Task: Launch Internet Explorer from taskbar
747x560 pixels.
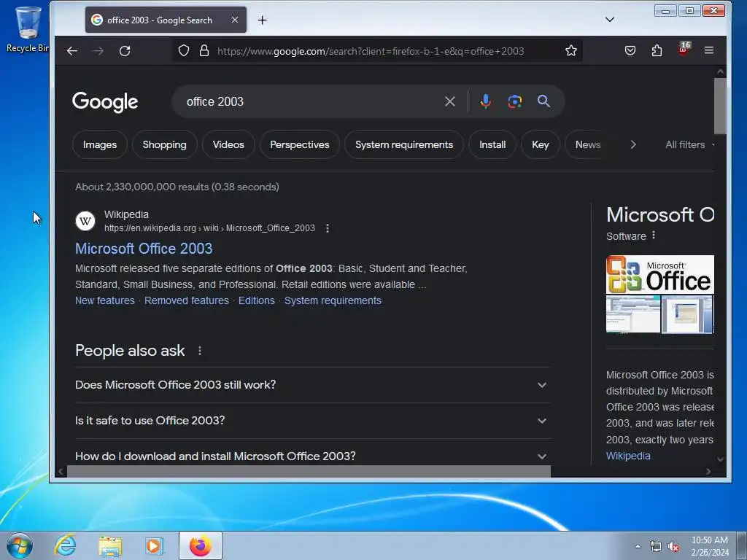Action: [x=65, y=545]
